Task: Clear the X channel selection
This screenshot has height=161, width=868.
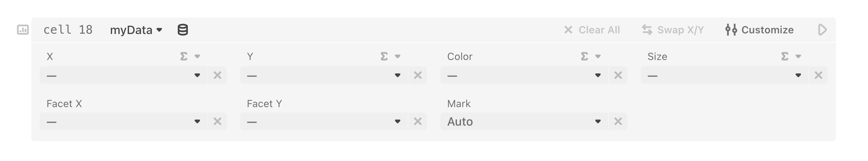Action: [x=218, y=75]
